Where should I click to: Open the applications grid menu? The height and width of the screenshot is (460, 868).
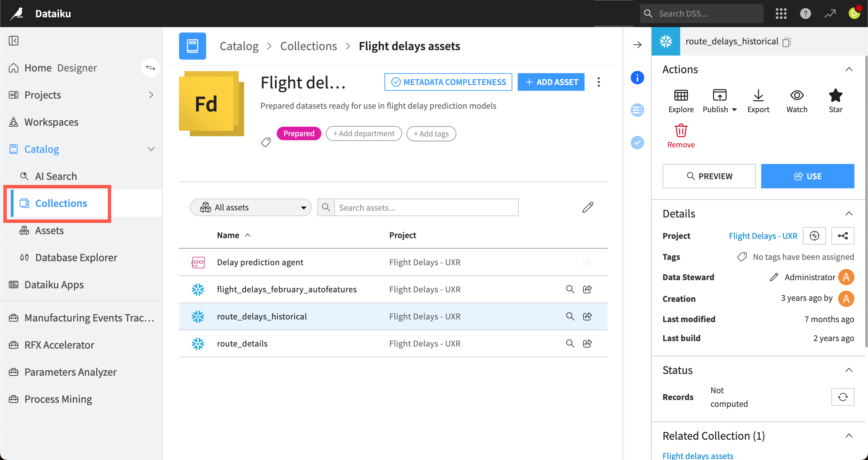tap(781, 14)
